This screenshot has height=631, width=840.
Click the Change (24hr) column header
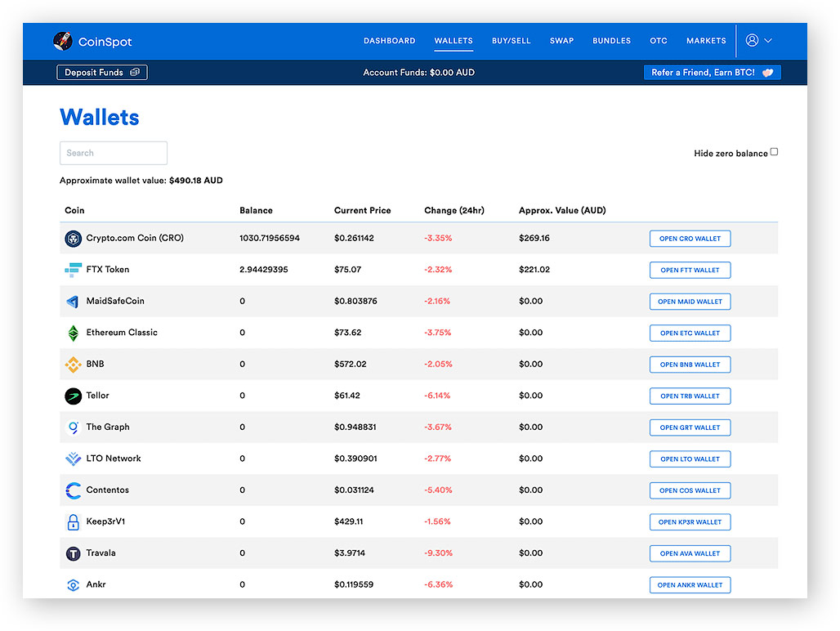pos(454,211)
